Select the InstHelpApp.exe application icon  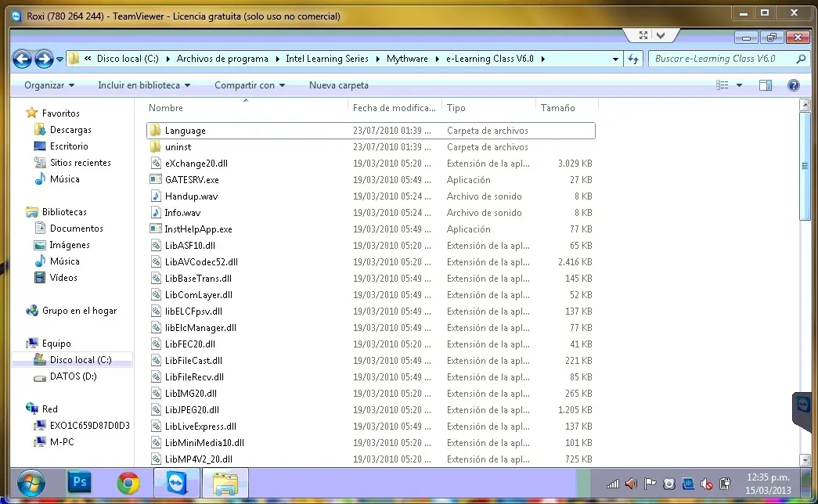coord(156,229)
